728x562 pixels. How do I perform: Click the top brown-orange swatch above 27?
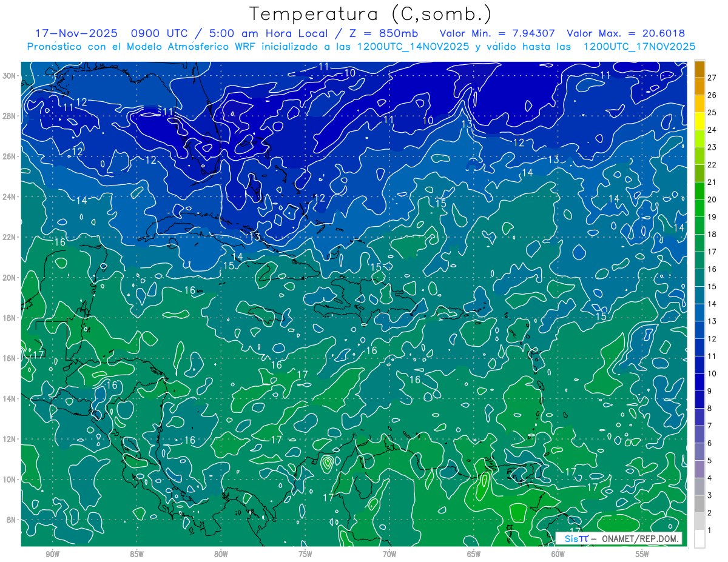[x=699, y=69]
